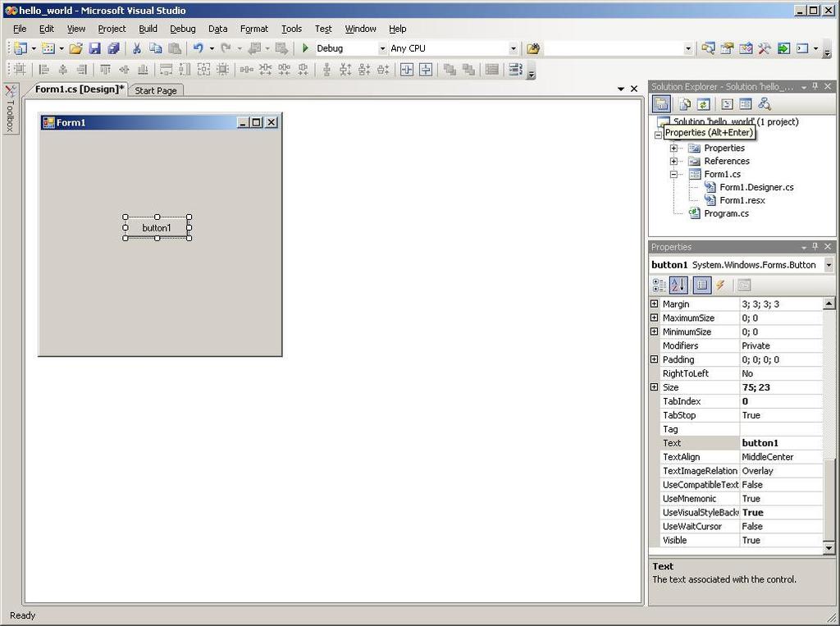Open the Properties Window toolbar icon
Image resolution: width=840 pixels, height=626 pixels.
(x=727, y=48)
